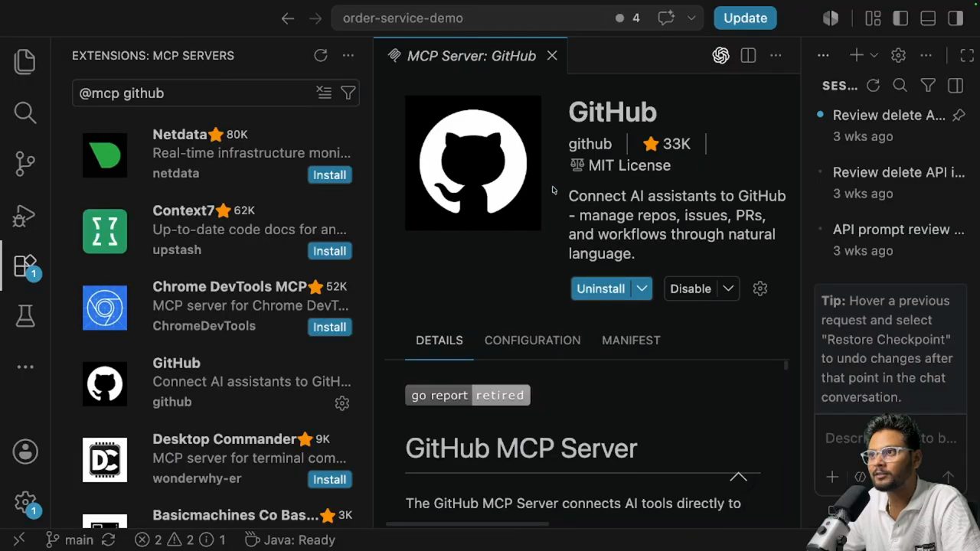
Task: Open chat settings gear in side panel
Action: (898, 55)
